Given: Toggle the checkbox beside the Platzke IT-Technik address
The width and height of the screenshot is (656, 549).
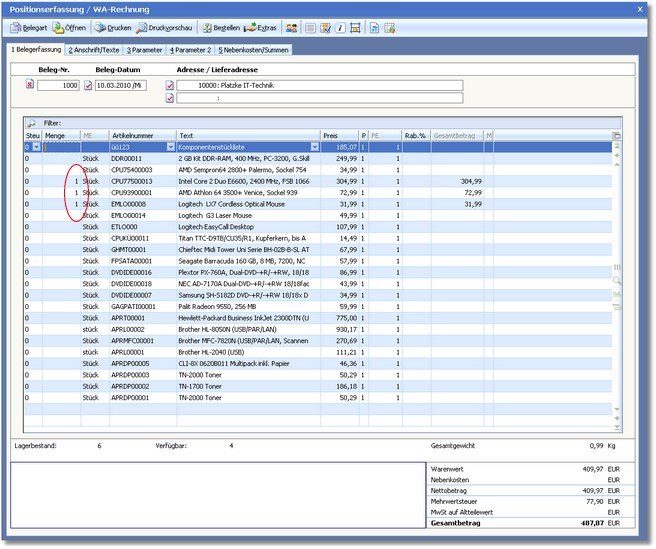Looking at the screenshot, I should [x=170, y=86].
